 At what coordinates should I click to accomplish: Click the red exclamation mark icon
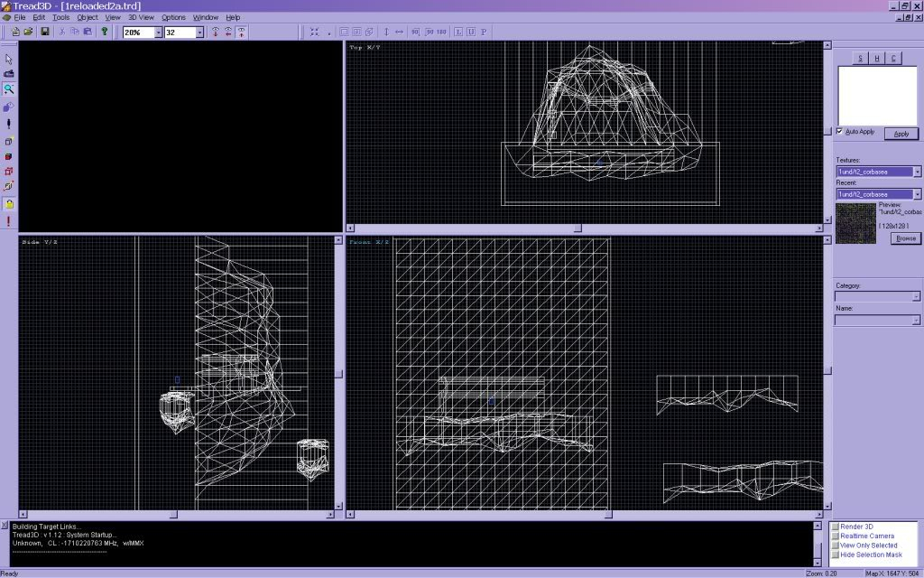coord(9,221)
